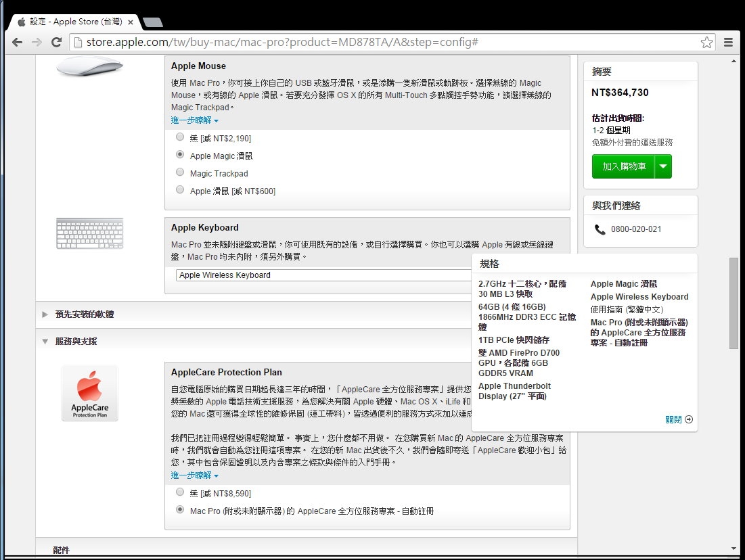Click the Apple Magic Mouse image

(89, 66)
